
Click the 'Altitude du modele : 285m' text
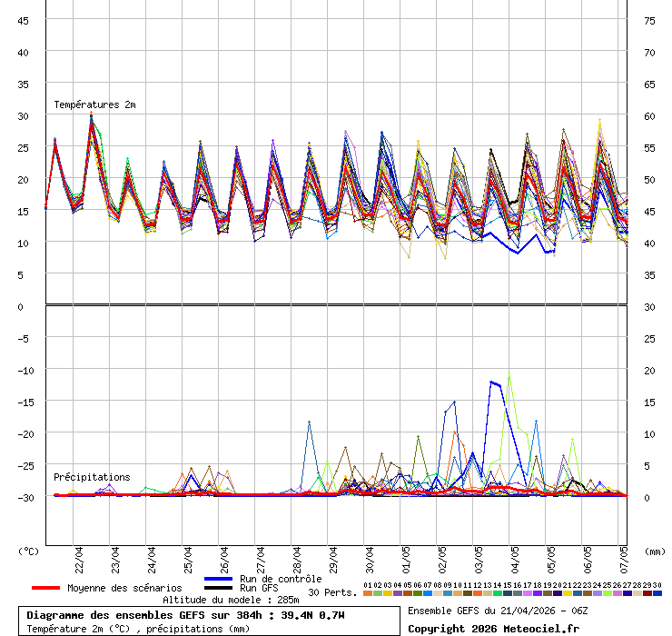coord(231,600)
